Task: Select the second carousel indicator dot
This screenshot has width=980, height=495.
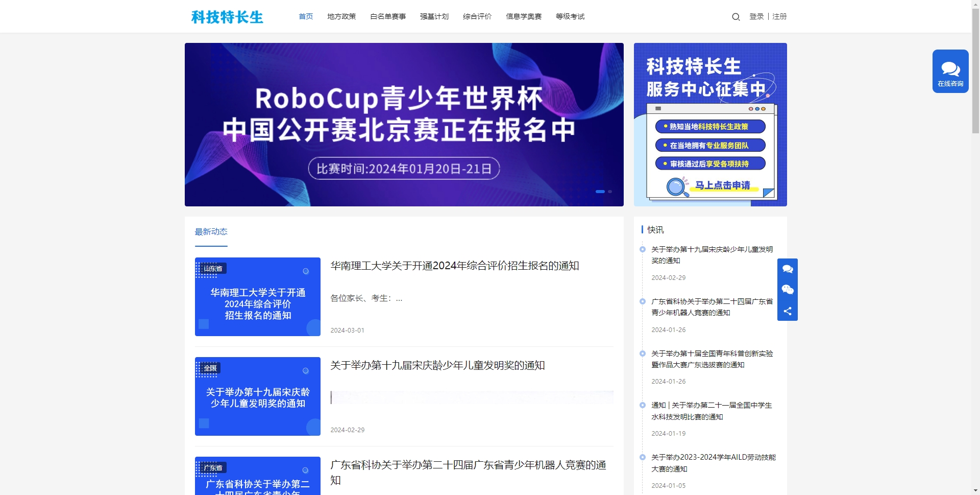Action: point(609,192)
